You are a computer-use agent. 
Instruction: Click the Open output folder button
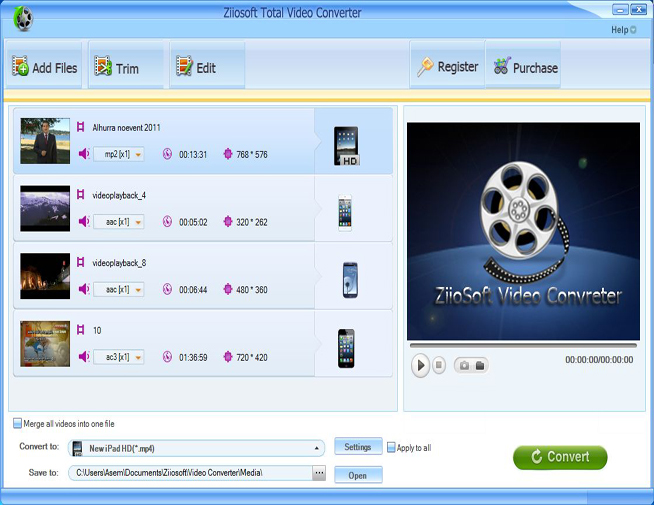click(358, 475)
